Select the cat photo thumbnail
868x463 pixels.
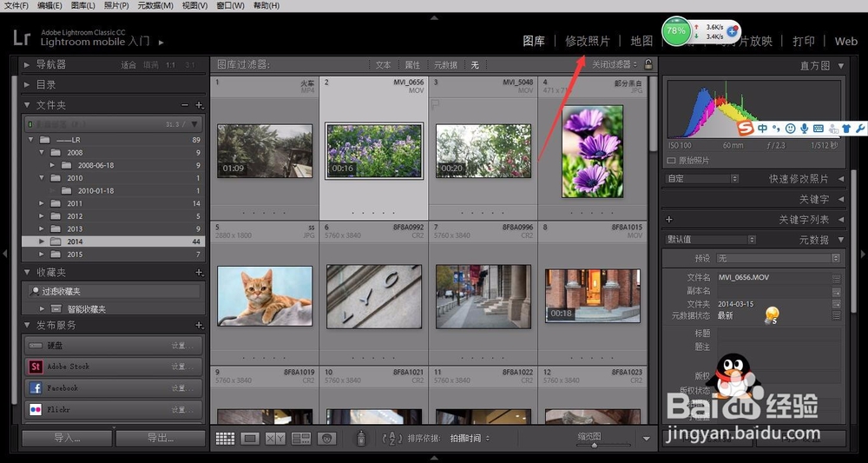pyautogui.click(x=265, y=295)
